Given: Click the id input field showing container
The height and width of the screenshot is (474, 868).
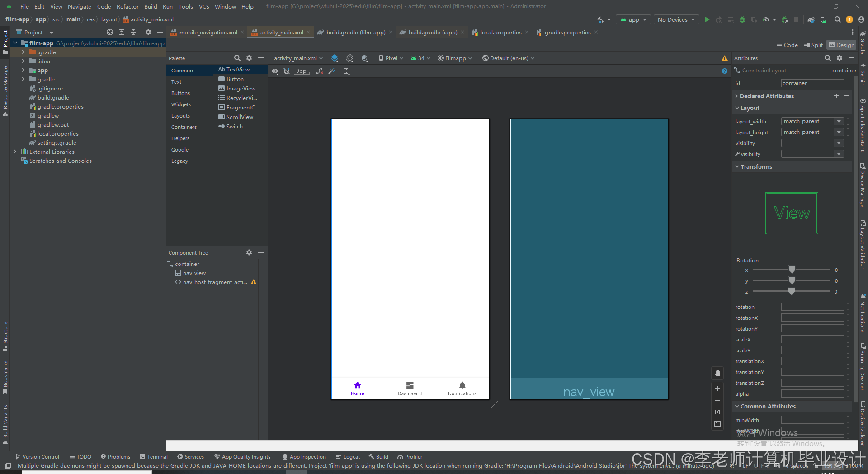Looking at the screenshot, I should coord(812,83).
